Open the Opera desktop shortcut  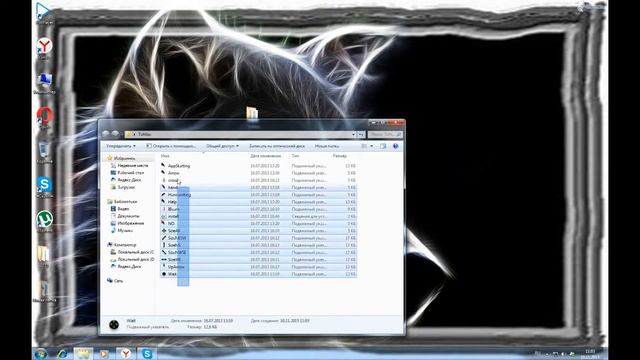point(44,116)
